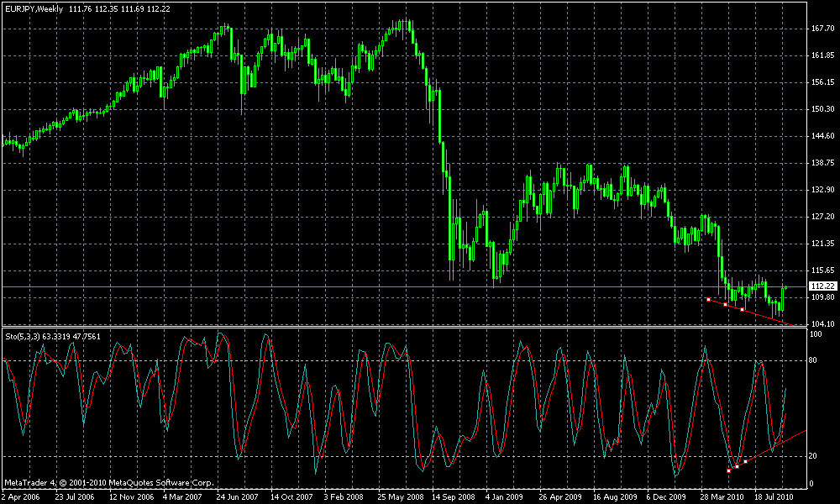840x504 pixels.
Task: Click the 14 Sep 2008 date label
Action: click(x=454, y=496)
